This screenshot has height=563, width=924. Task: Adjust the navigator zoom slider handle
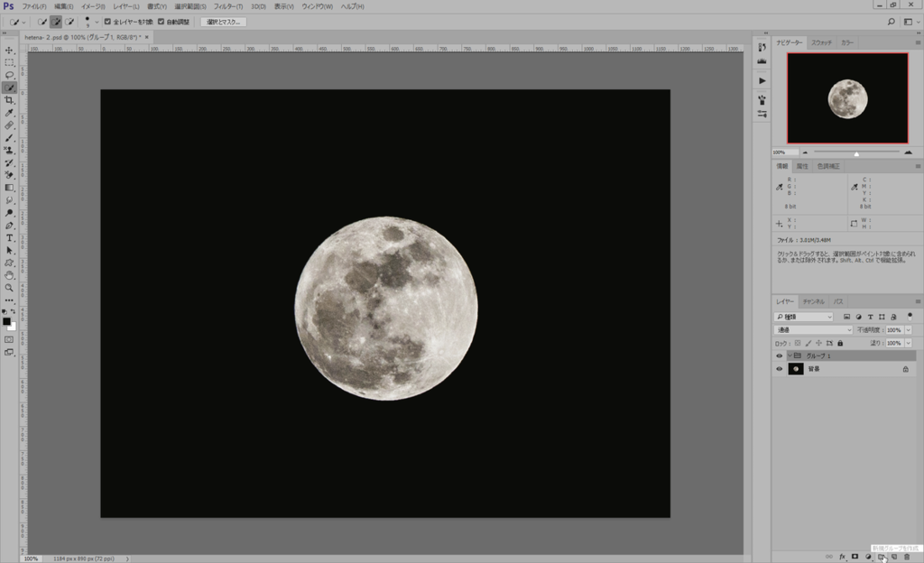[856, 153]
